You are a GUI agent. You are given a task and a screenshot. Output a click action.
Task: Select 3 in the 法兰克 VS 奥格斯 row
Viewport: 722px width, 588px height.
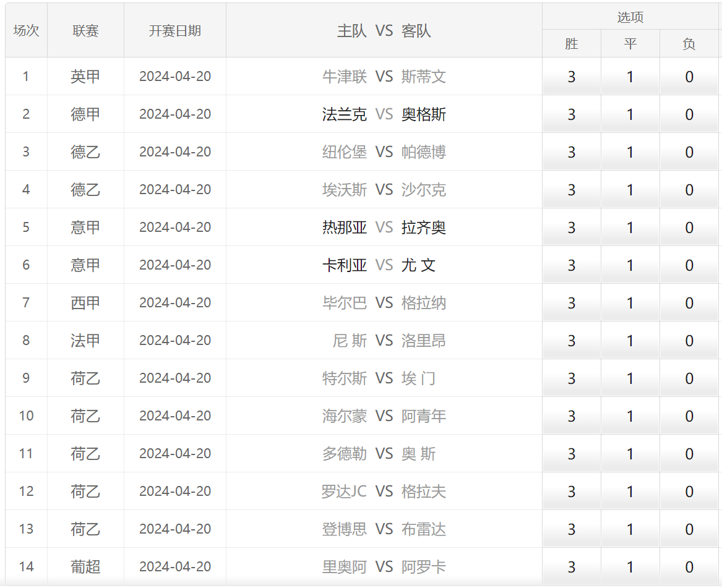(x=572, y=114)
